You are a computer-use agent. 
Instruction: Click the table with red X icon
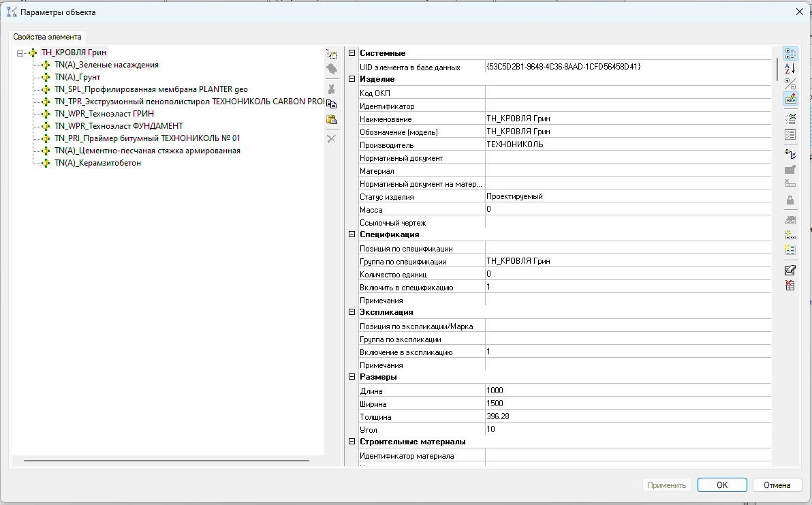point(790,285)
